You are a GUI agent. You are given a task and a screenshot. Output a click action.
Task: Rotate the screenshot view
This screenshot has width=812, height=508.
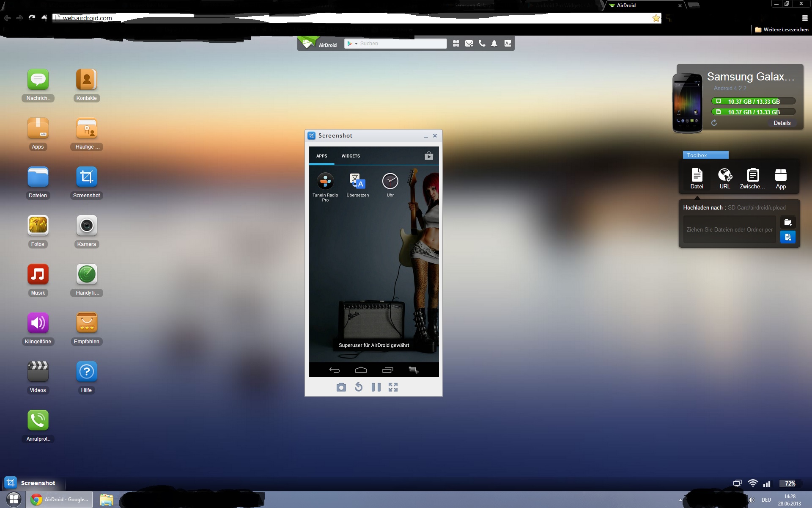359,387
